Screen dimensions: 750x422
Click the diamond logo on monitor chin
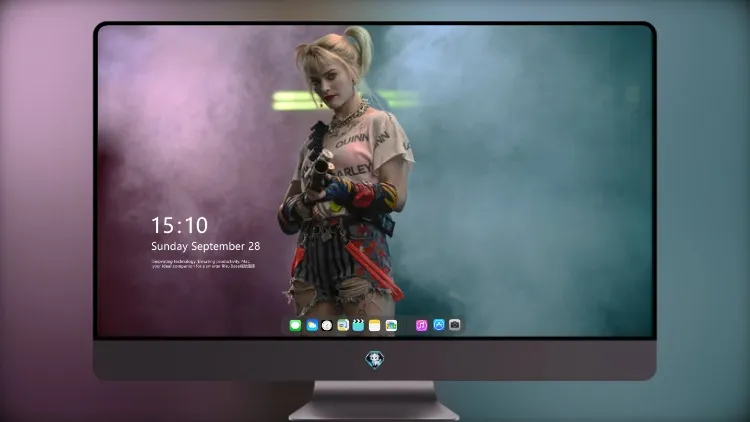375,360
